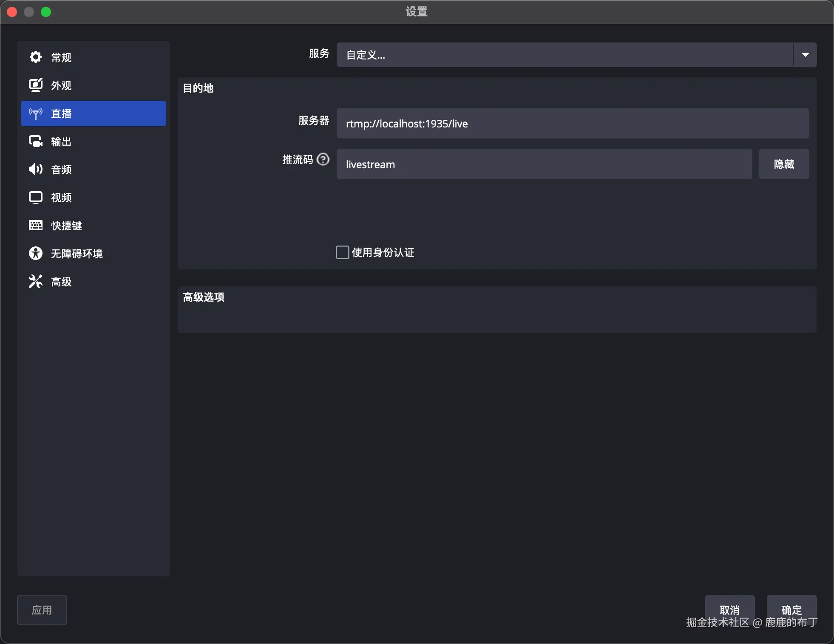Enable the 使用身份认证 authentication checkbox

click(342, 252)
